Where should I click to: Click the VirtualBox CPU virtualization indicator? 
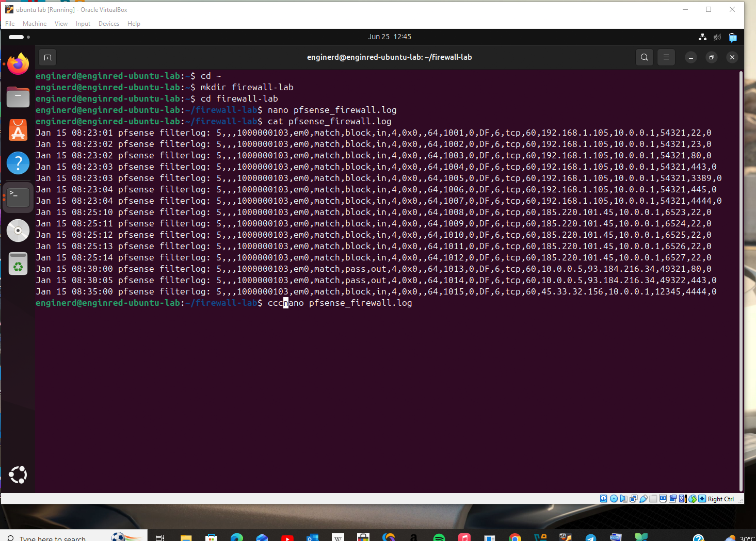682,499
